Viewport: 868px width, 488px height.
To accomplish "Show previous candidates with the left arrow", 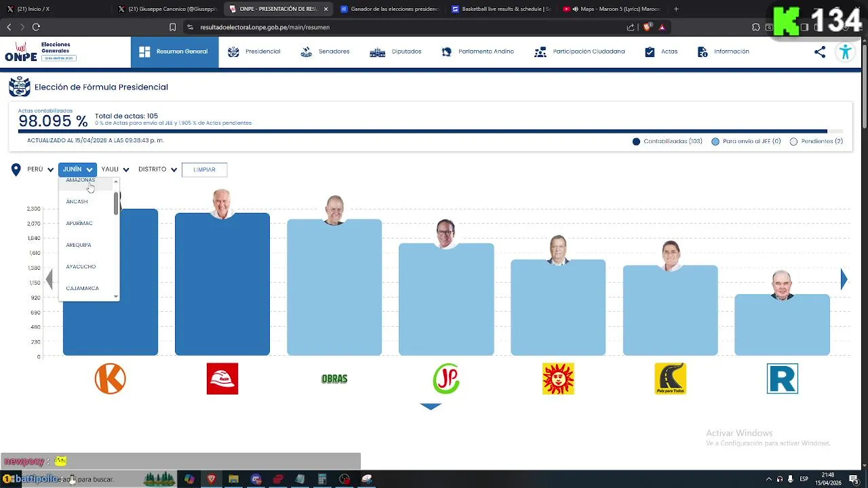I will coord(50,279).
